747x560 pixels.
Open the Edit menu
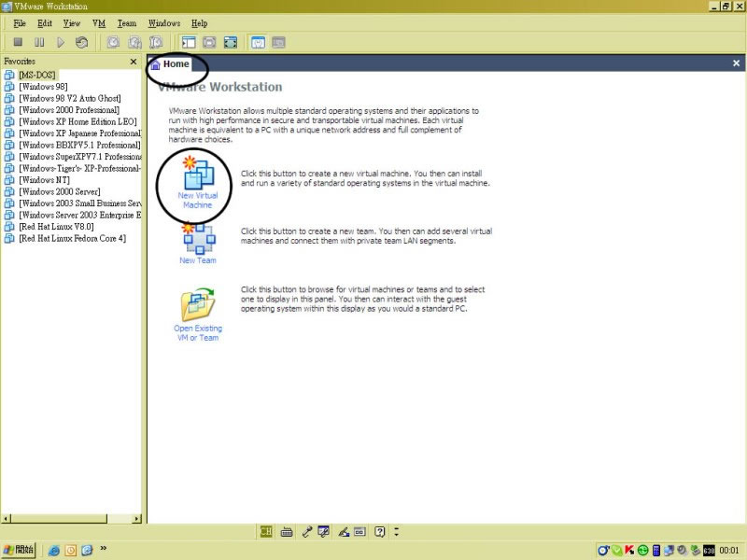click(x=45, y=23)
